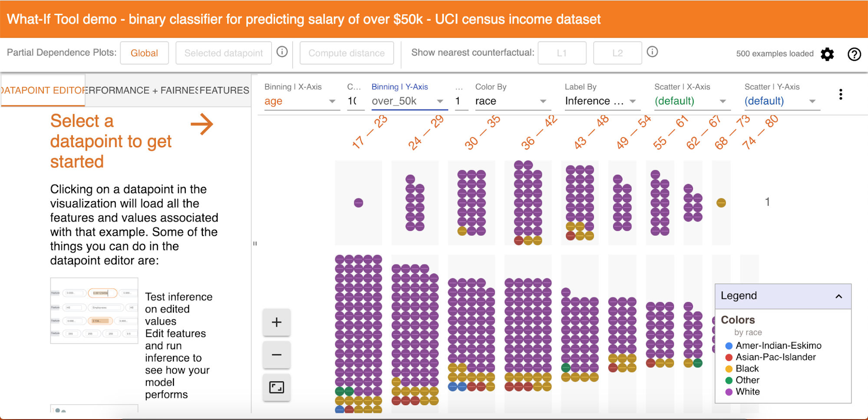Open the Binning X-Axis age dropdown
The width and height of the screenshot is (868, 420).
[x=300, y=101]
